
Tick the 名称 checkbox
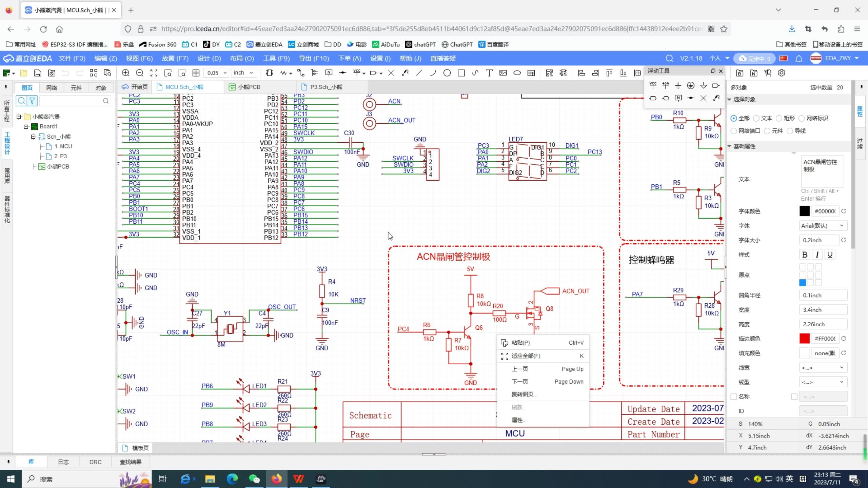[x=734, y=396]
